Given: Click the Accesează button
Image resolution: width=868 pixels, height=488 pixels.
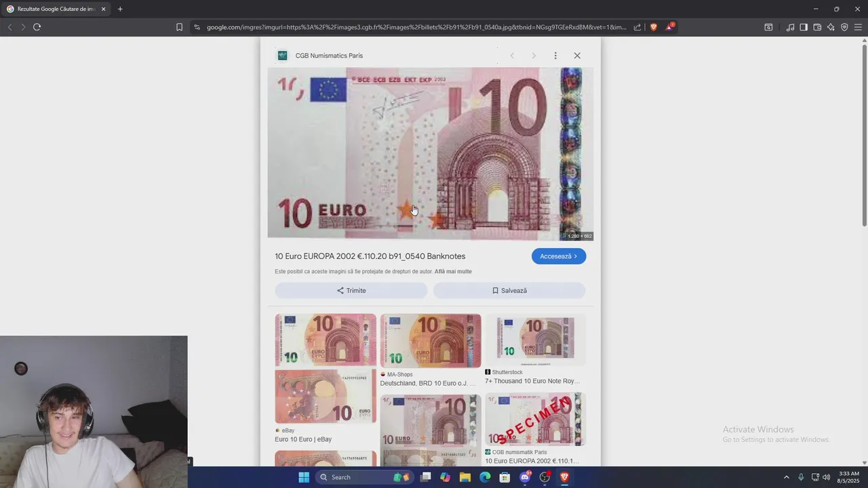Looking at the screenshot, I should click(x=559, y=256).
